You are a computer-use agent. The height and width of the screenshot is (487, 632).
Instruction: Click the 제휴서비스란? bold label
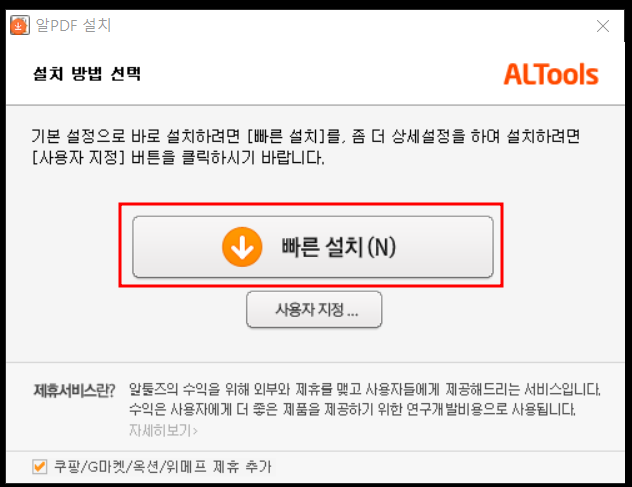tap(74, 390)
